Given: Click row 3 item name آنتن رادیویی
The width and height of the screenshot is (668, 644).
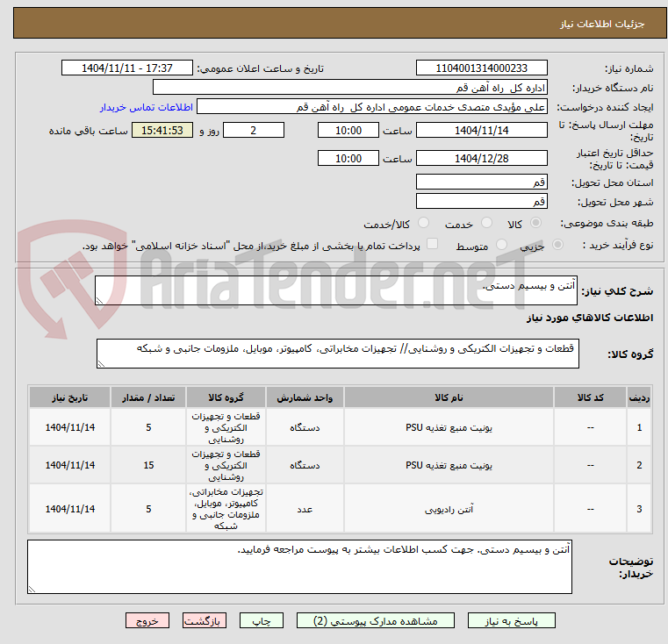Looking at the screenshot, I should click(x=449, y=509).
